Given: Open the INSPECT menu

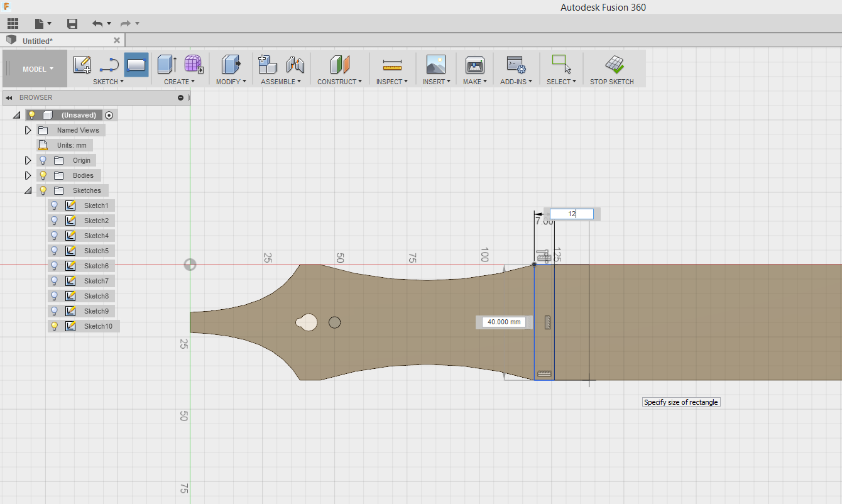Looking at the screenshot, I should point(392,82).
